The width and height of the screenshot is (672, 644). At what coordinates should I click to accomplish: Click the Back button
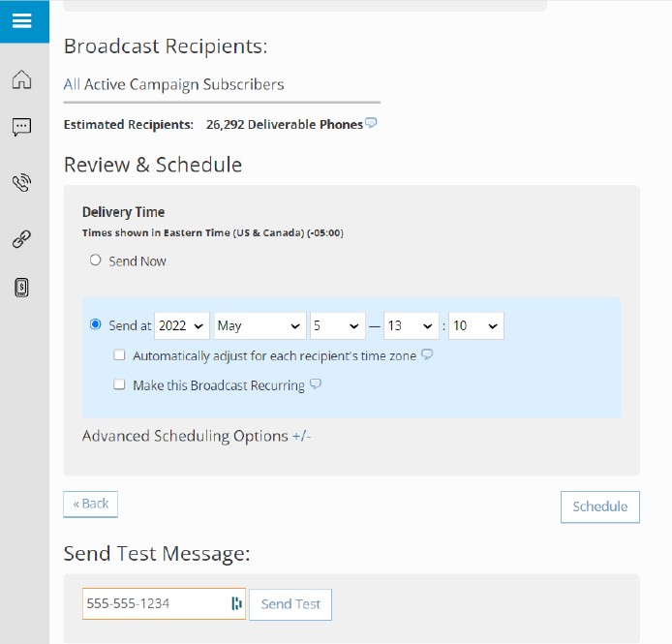[90, 504]
